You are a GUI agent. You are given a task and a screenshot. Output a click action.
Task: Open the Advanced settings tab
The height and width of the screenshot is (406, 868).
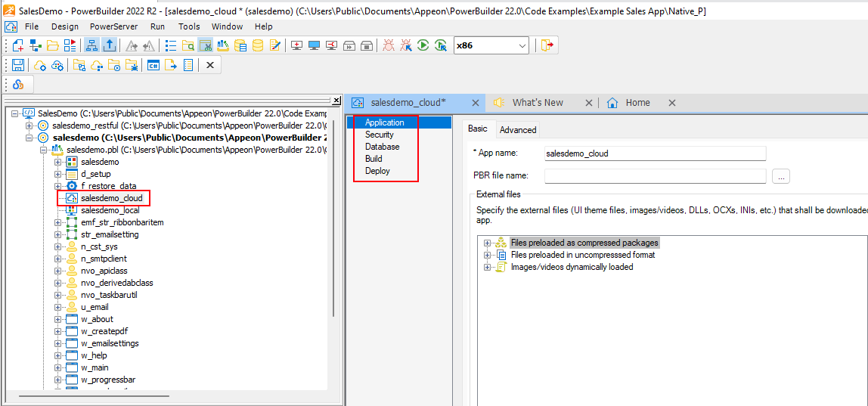518,129
